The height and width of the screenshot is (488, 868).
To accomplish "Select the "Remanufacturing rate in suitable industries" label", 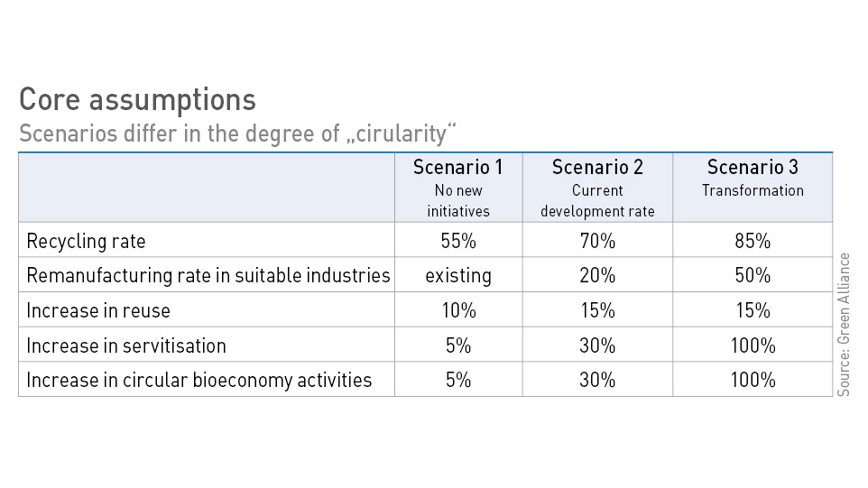I will coord(208,275).
